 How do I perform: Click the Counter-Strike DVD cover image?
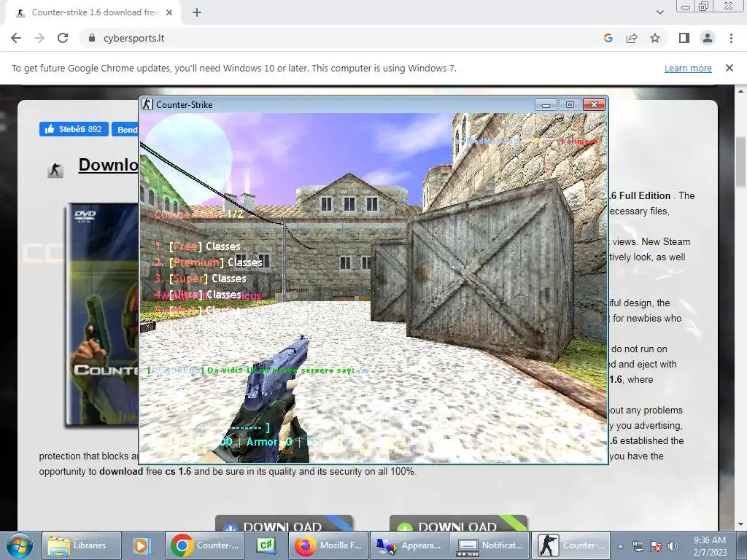pos(102,314)
